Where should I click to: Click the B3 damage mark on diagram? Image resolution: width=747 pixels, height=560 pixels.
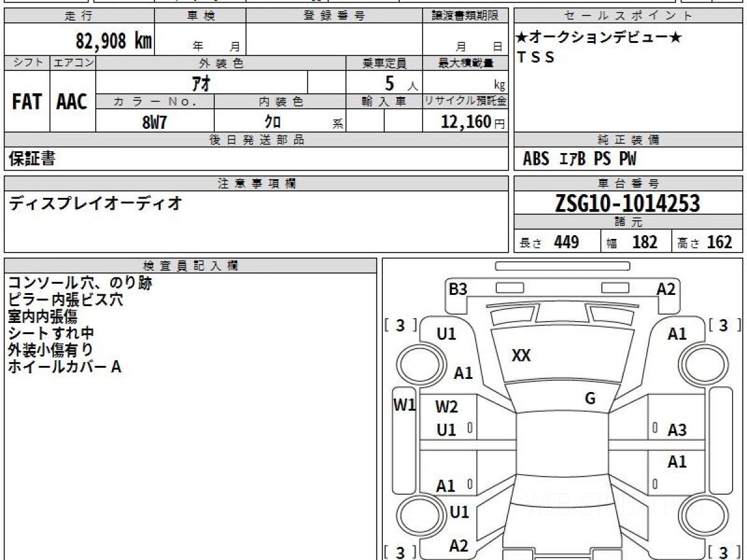pos(458,289)
